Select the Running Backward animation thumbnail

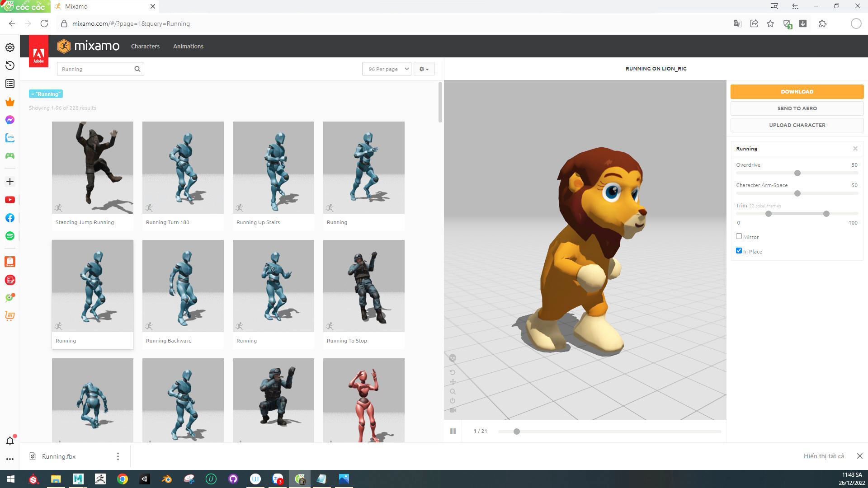[x=183, y=286]
